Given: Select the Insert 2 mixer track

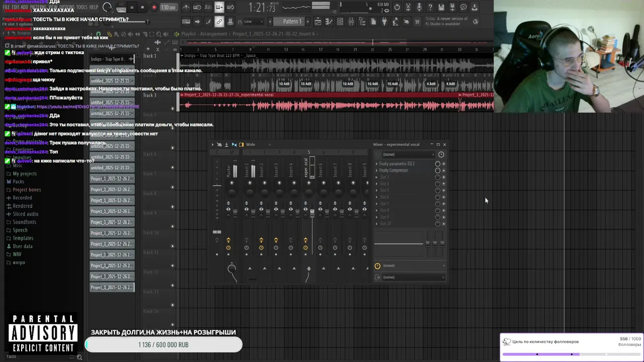Looking at the screenshot, I should tap(261, 169).
